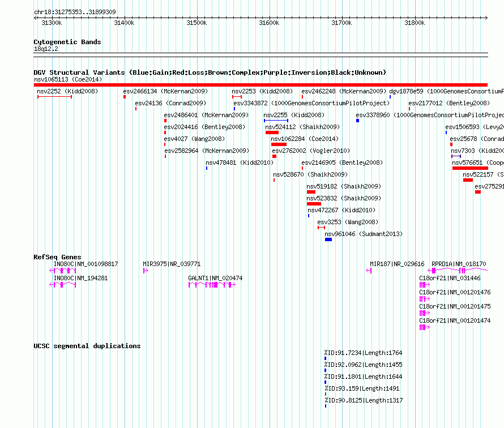Select esv3253 (Wang2008) variant

coord(348,222)
